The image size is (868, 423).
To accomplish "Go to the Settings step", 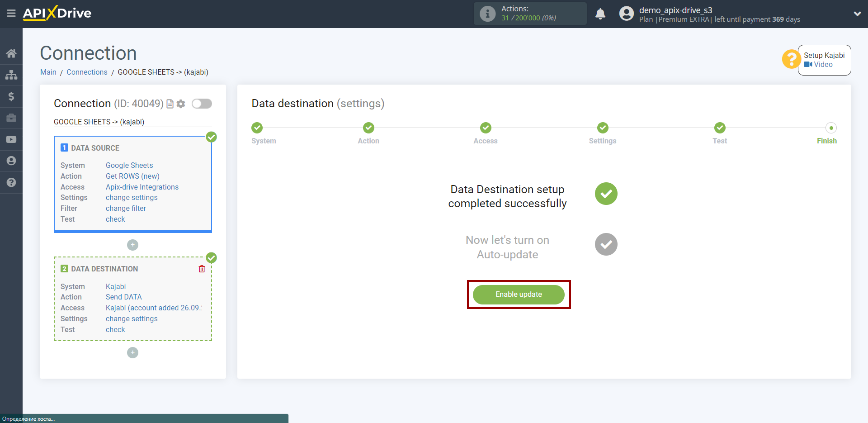I will pos(603,128).
